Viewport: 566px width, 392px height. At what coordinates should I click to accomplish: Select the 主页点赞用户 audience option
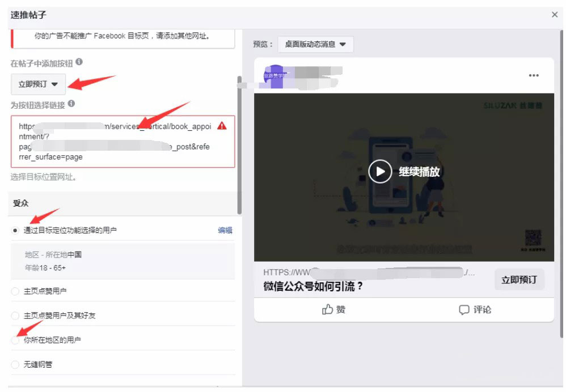tap(15, 291)
